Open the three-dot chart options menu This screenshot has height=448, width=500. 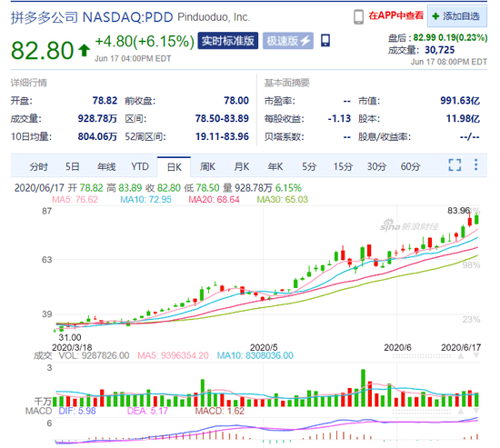coord(475,164)
